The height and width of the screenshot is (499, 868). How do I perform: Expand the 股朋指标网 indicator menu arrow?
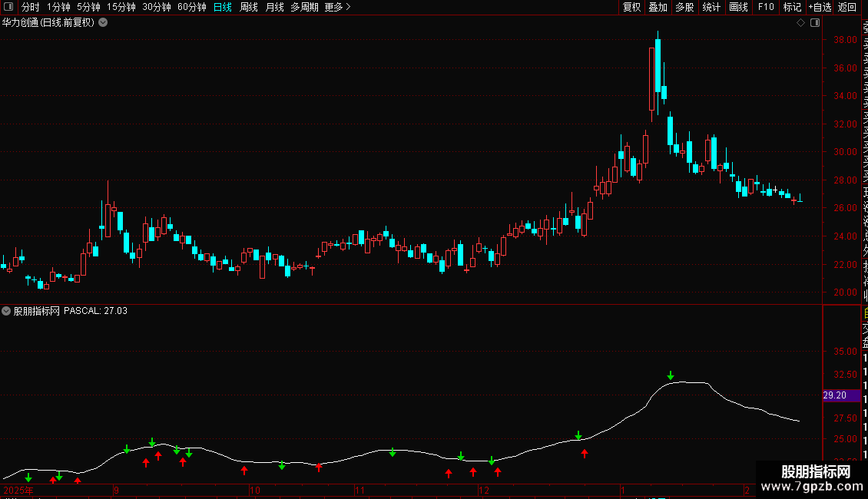[x=6, y=311]
